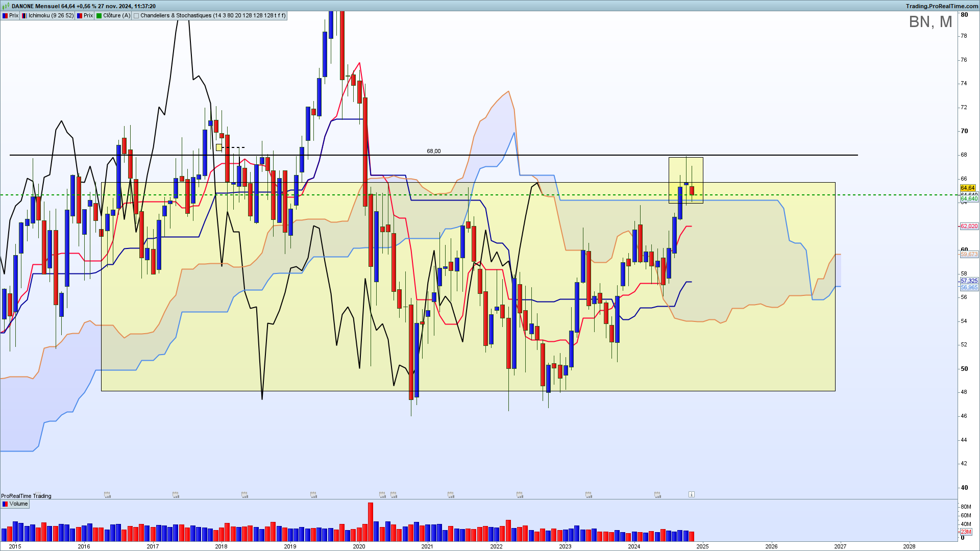The height and width of the screenshot is (551, 980).
Task: Visit the Trading.ProRealTime.com link
Action: [x=942, y=6]
